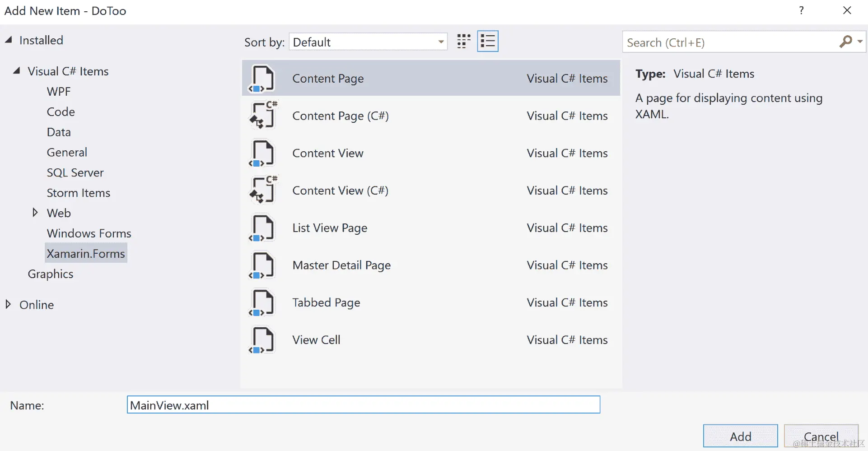Choose the Tabbed Page template name

point(326,303)
